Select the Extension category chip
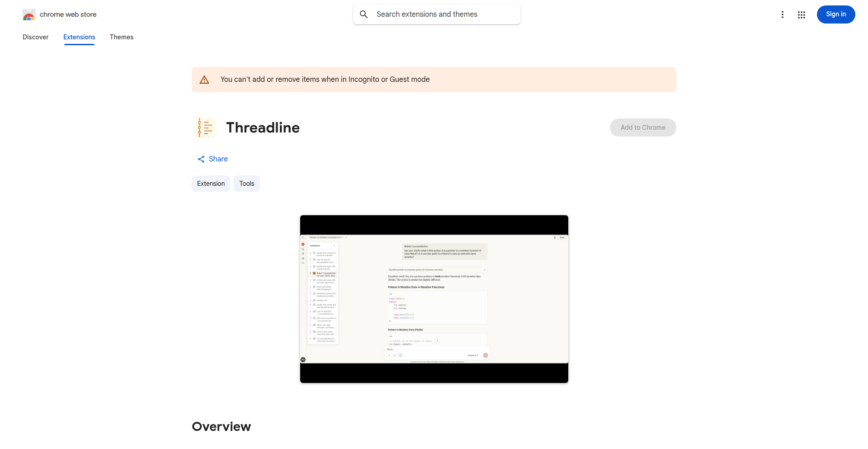This screenshot has height=449, width=868. (x=211, y=184)
